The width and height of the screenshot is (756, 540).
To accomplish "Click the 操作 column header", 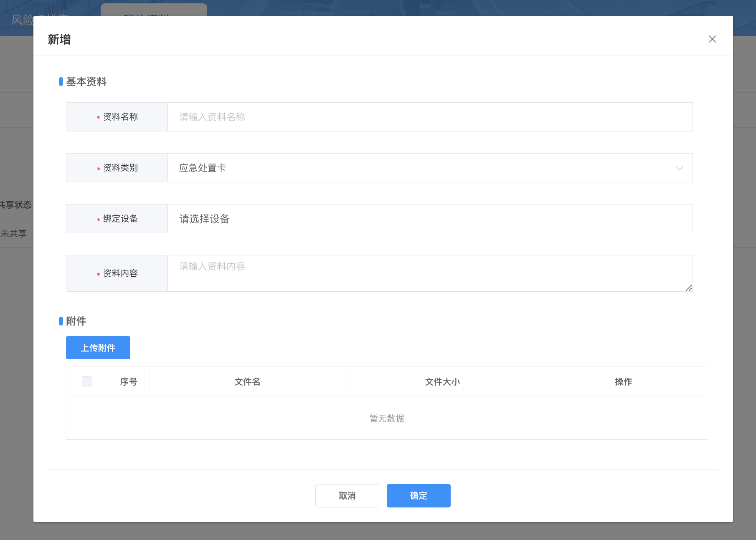I will point(623,382).
